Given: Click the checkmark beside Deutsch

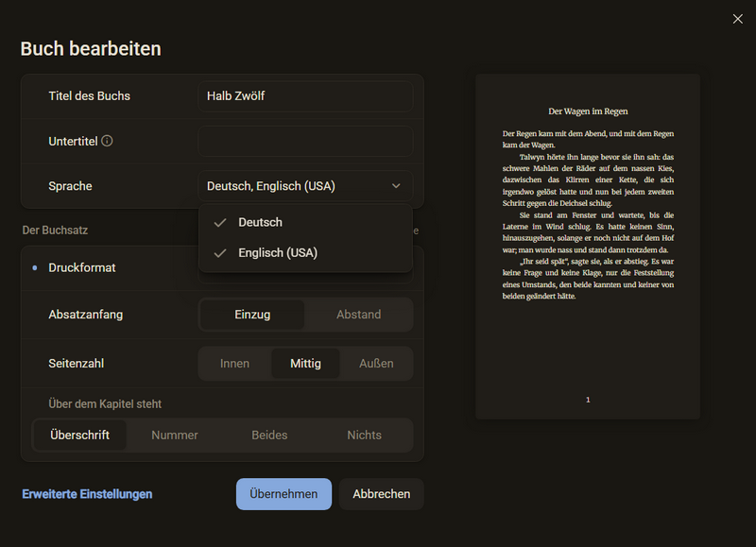Looking at the screenshot, I should click(220, 223).
